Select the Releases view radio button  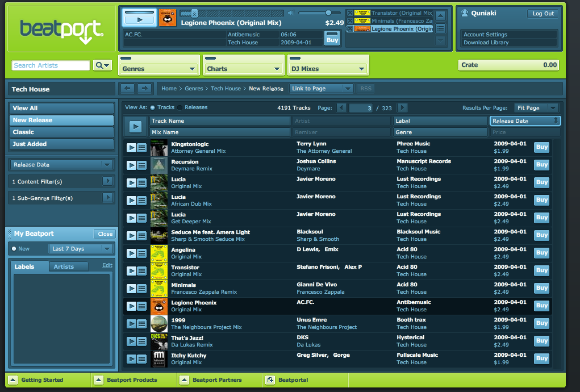(x=180, y=107)
